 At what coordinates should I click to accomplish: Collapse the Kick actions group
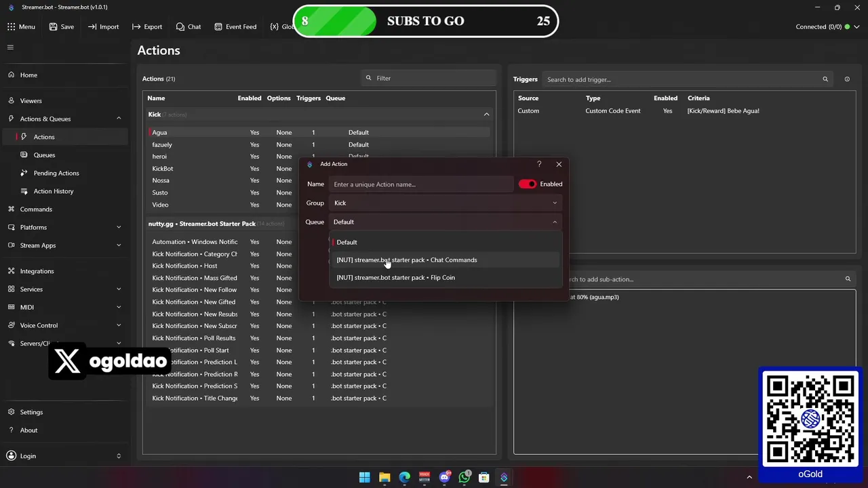click(486, 115)
